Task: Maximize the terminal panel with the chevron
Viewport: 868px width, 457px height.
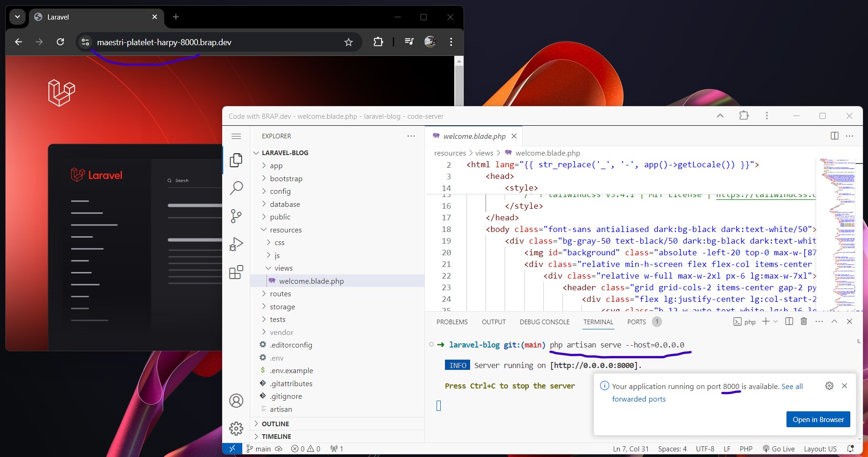Action: [x=834, y=321]
